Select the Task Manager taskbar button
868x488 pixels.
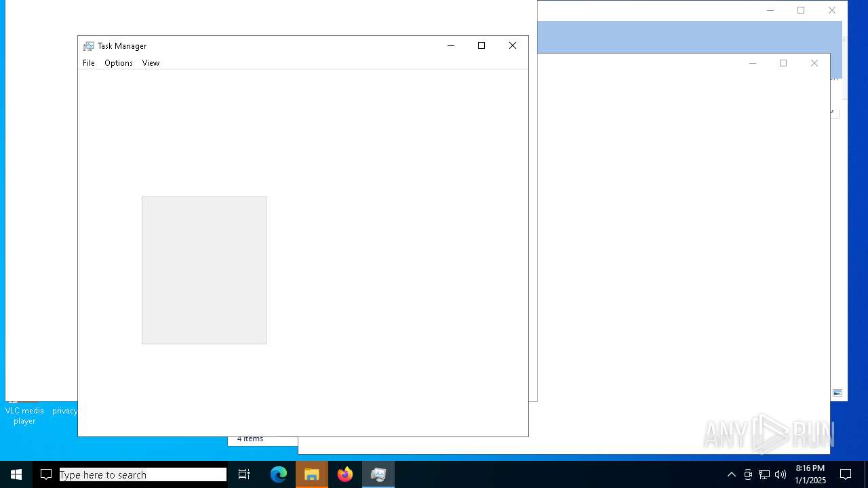coord(378,474)
